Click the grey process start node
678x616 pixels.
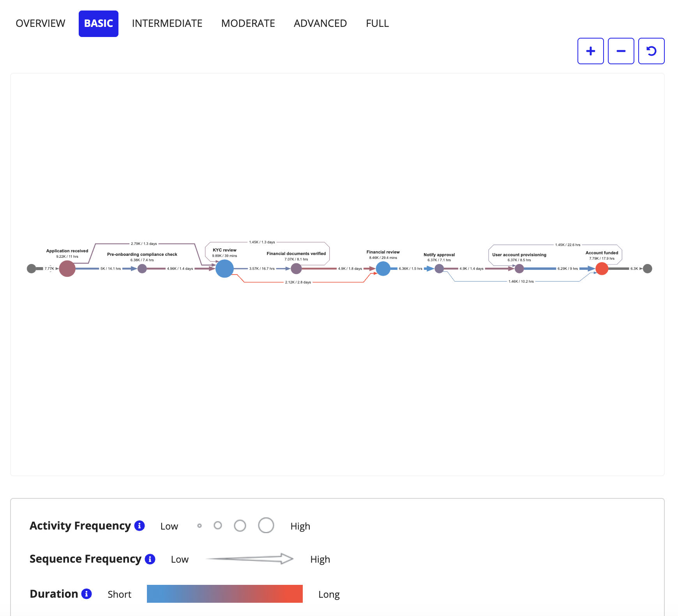(31, 269)
